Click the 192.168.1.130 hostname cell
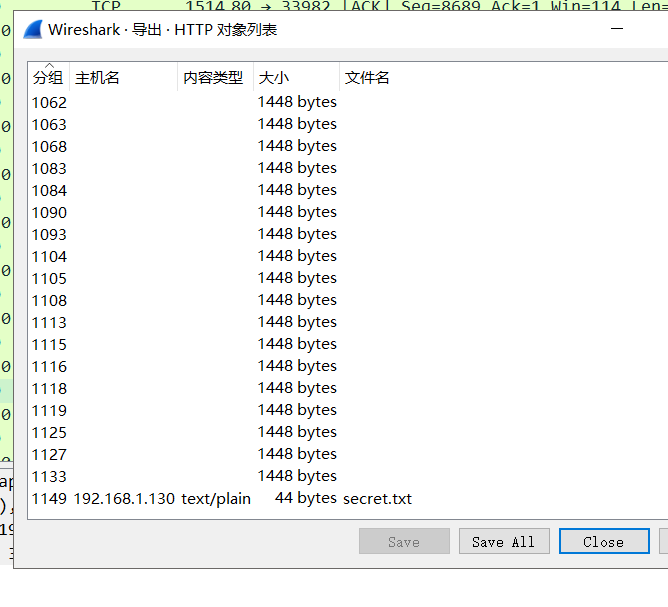The height and width of the screenshot is (607, 668). point(124,498)
